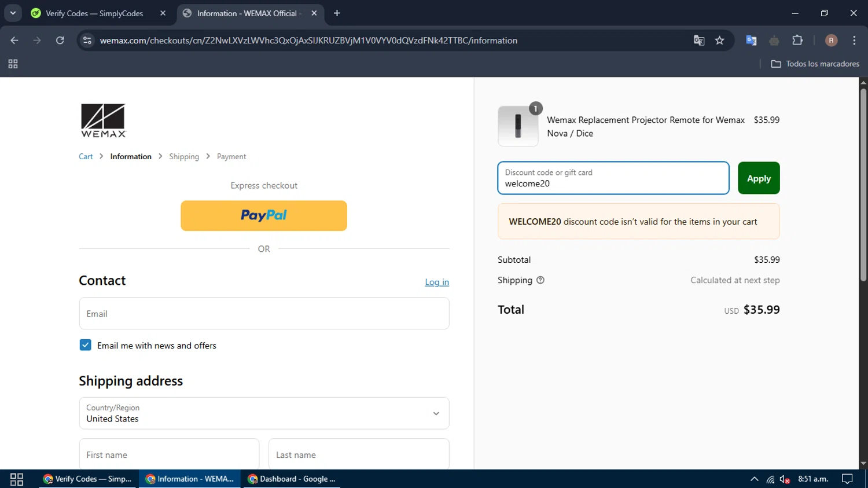Click the Log in link
Viewport: 868px width, 488px height.
point(437,282)
